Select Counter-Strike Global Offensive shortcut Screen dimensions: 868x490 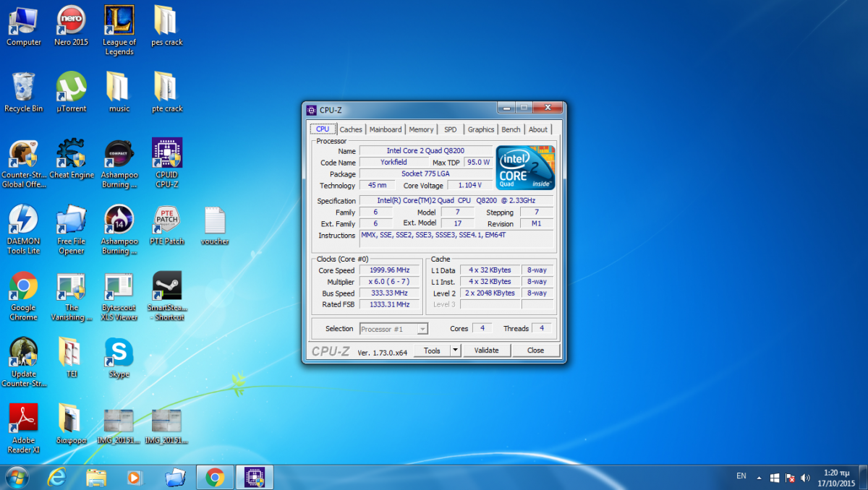pyautogui.click(x=23, y=164)
